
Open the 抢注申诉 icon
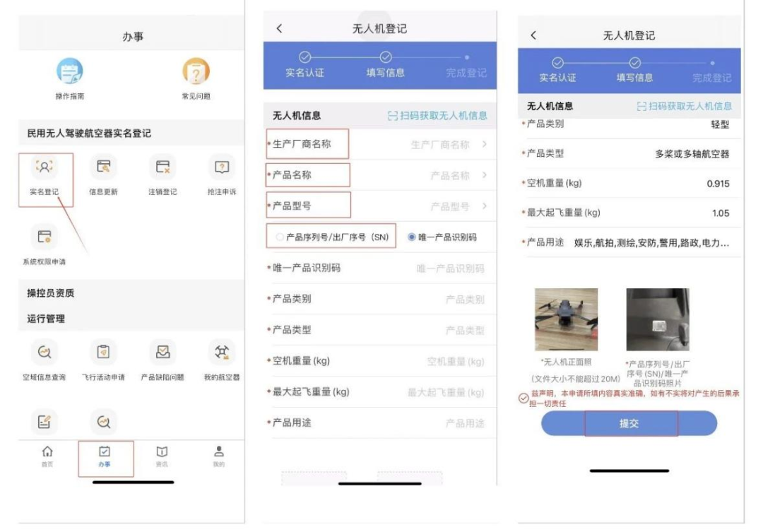222,167
